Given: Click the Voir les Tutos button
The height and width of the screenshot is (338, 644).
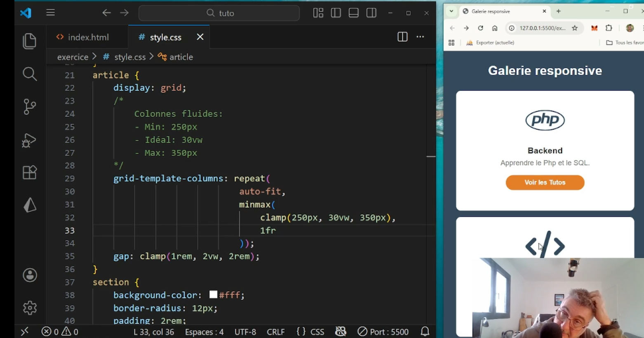Looking at the screenshot, I should click(545, 182).
